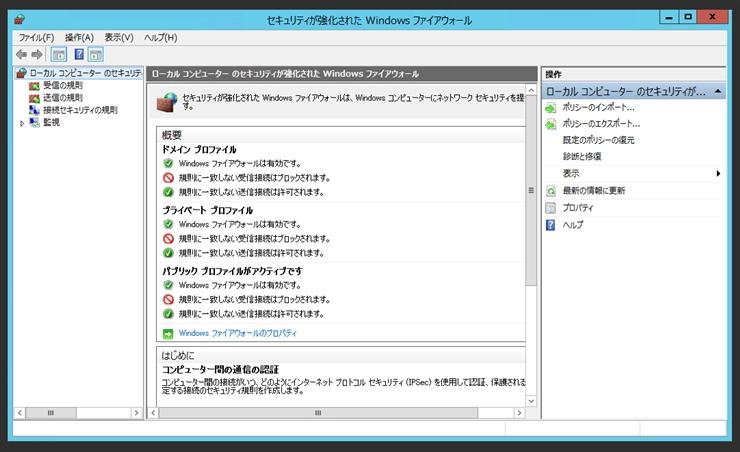This screenshot has width=740, height=452.
Task: Click red block icon under パブリック プロファイル
Action: click(x=168, y=300)
